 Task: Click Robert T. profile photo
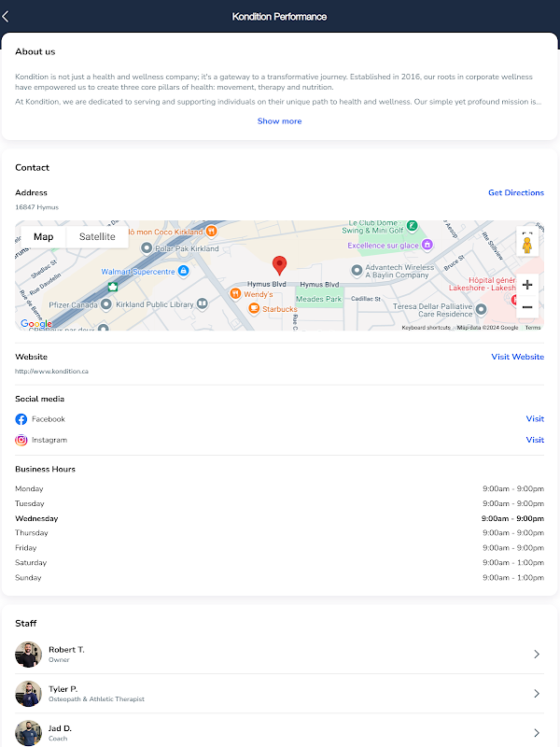click(29, 655)
